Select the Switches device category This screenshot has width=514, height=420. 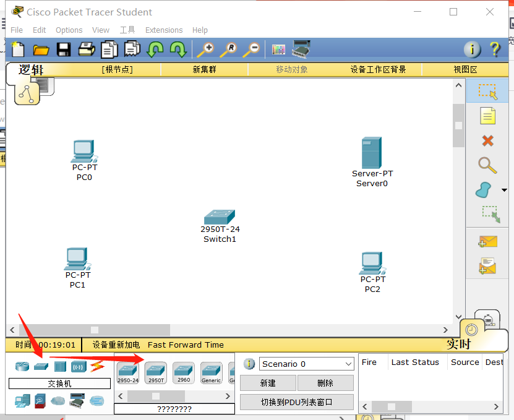(x=41, y=366)
